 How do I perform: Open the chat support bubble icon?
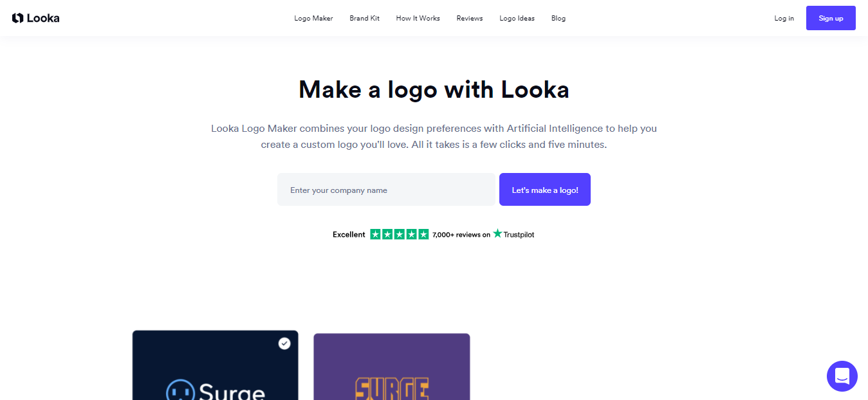point(842,376)
